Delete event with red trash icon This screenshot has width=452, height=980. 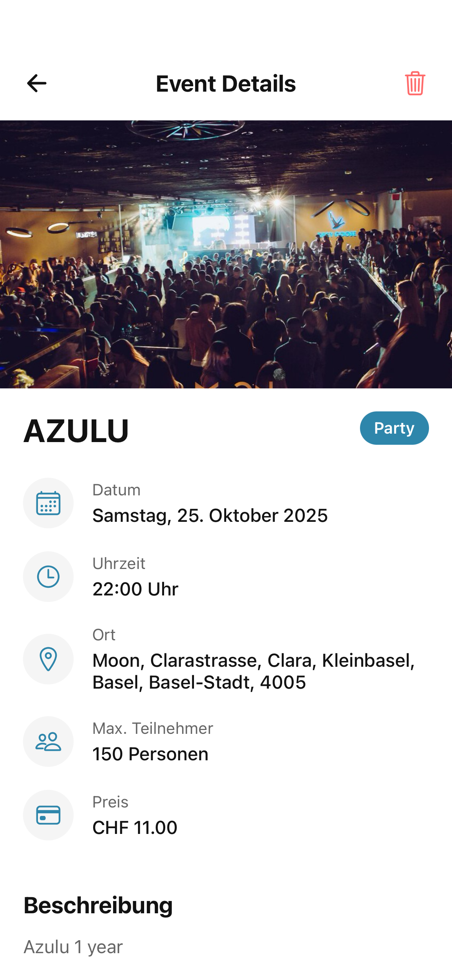point(415,83)
